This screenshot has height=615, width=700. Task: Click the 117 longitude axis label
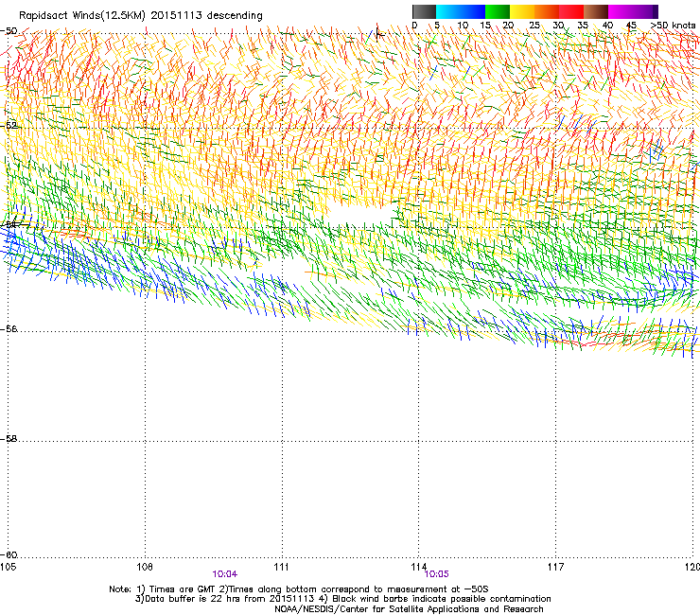(556, 567)
